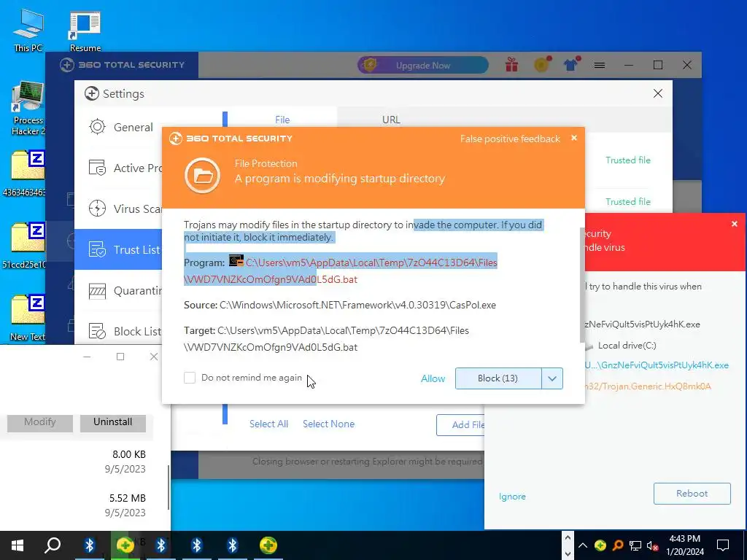Click the GnzNeFviQult5visPtUyk4hK.exe path link
This screenshot has height=560, width=747.
(x=657, y=365)
